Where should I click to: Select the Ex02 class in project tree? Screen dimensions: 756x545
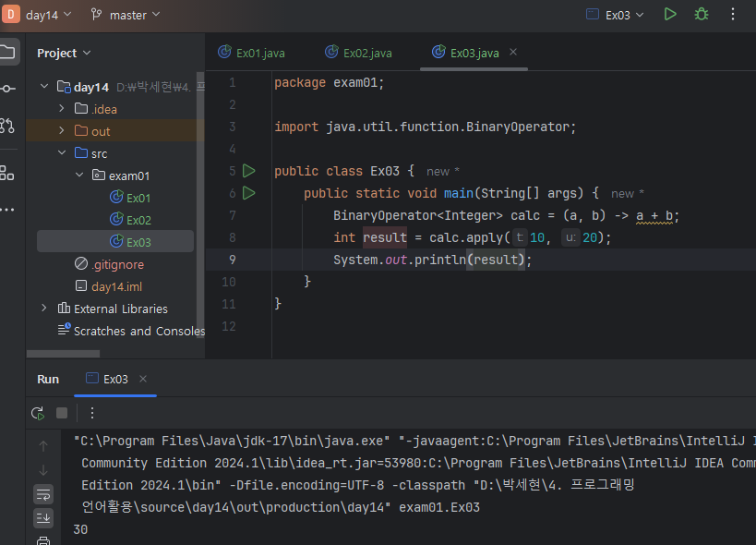(138, 220)
